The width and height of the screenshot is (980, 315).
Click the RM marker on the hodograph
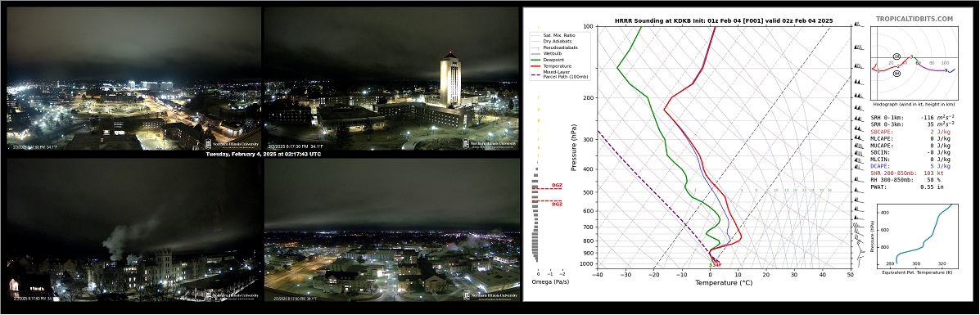coord(896,74)
